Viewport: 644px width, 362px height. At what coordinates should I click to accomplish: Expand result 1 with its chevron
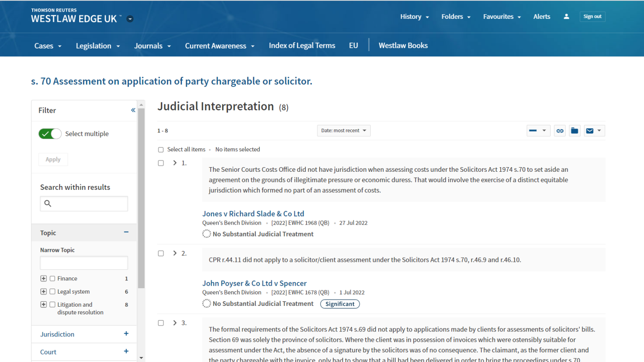[x=174, y=163]
